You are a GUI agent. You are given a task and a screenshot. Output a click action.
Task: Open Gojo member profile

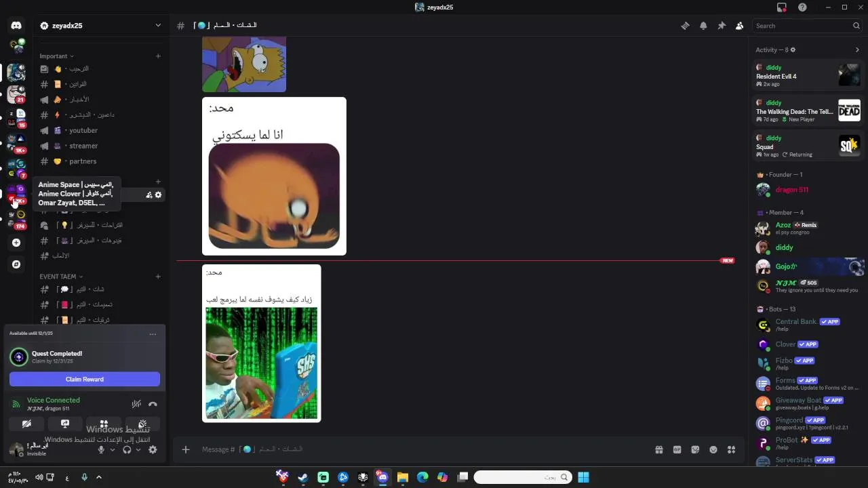[x=808, y=267]
